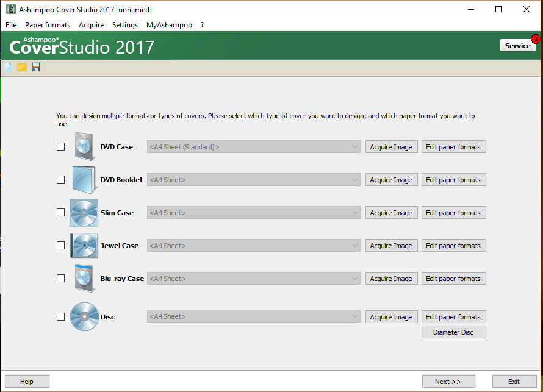Screen dimensions: 543x392
Task: Click the Slim Case label
Action: point(117,212)
